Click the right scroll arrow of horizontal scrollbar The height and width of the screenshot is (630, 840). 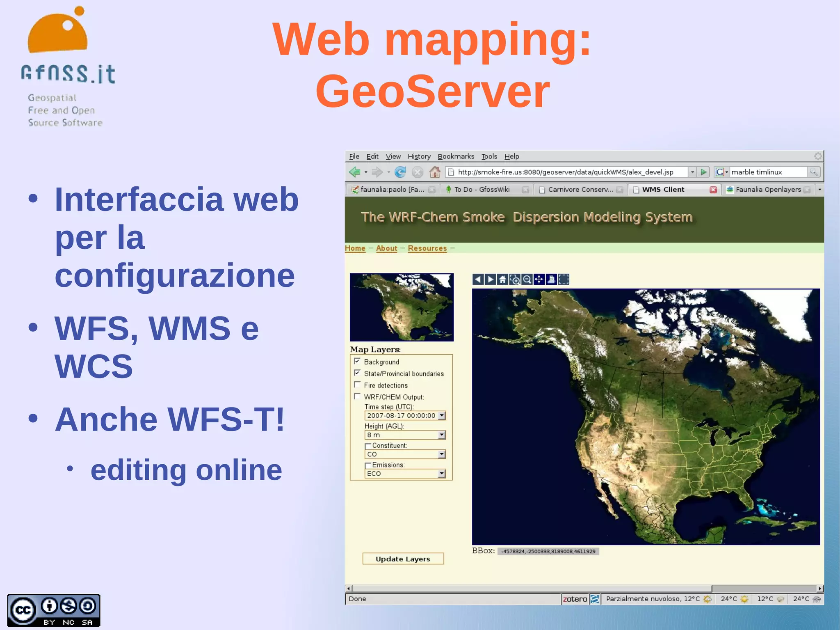point(819,589)
